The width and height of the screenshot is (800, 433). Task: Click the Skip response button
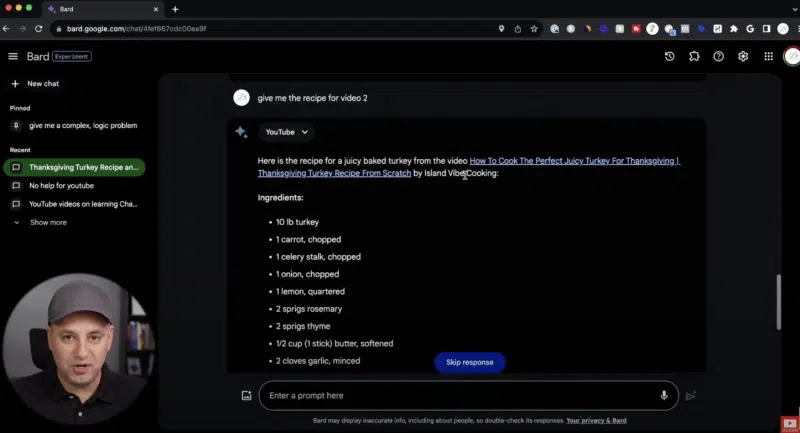coord(469,362)
